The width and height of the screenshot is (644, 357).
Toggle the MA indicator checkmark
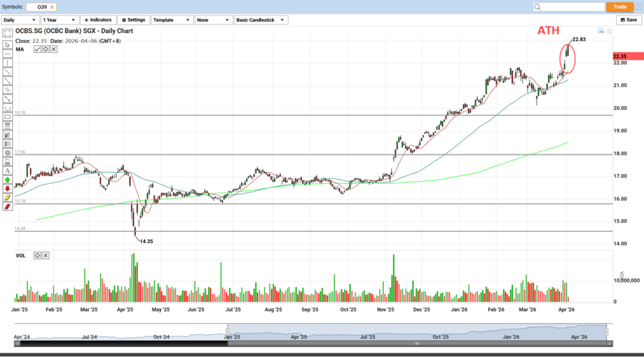[x=37, y=49]
